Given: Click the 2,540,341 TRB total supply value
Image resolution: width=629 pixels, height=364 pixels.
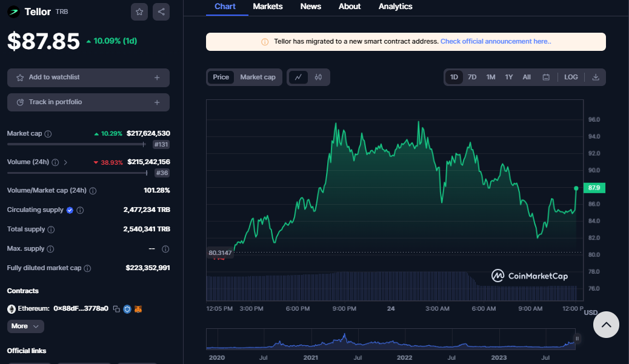Looking at the screenshot, I should tap(147, 230).
